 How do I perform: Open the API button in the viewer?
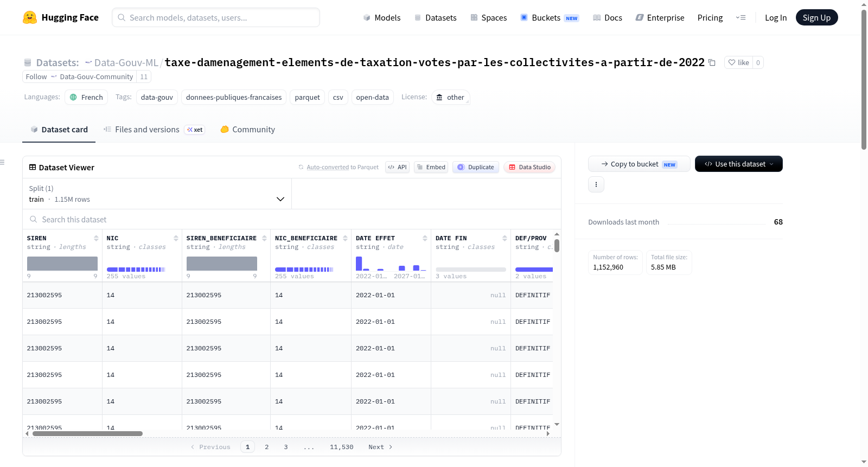click(397, 167)
